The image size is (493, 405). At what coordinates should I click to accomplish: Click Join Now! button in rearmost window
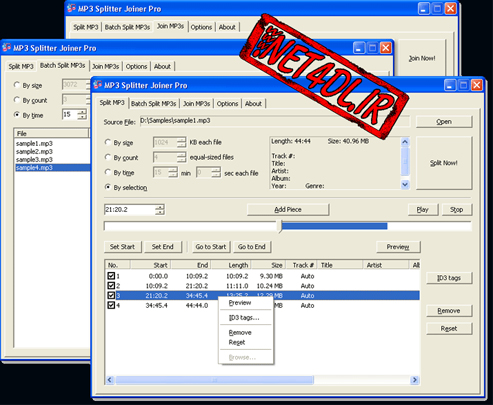[x=422, y=58]
